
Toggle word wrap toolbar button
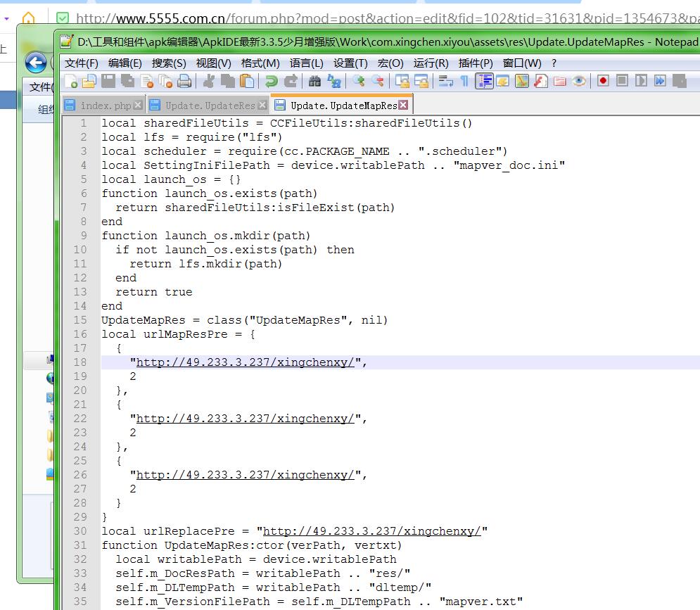coord(445,82)
